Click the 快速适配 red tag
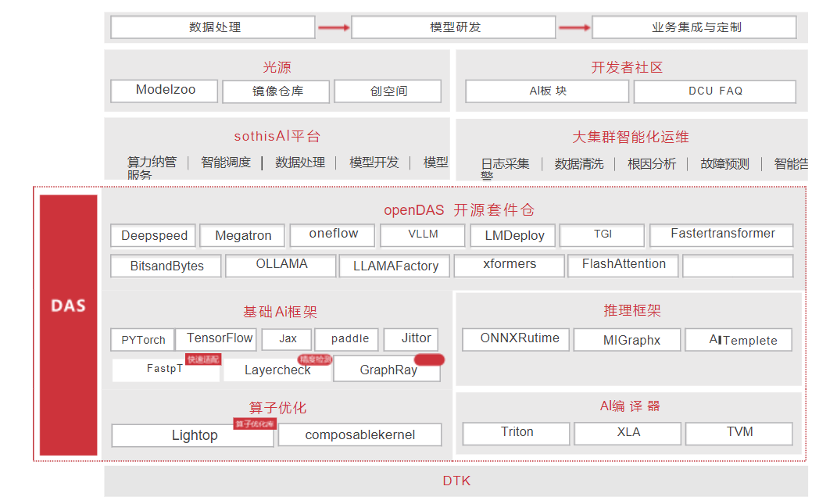Viewport: 819px width, 504px height. pos(203,359)
